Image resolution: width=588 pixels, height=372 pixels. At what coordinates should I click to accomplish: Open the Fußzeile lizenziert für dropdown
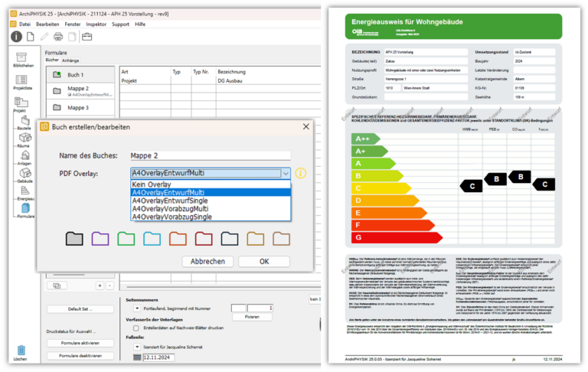coord(137,347)
